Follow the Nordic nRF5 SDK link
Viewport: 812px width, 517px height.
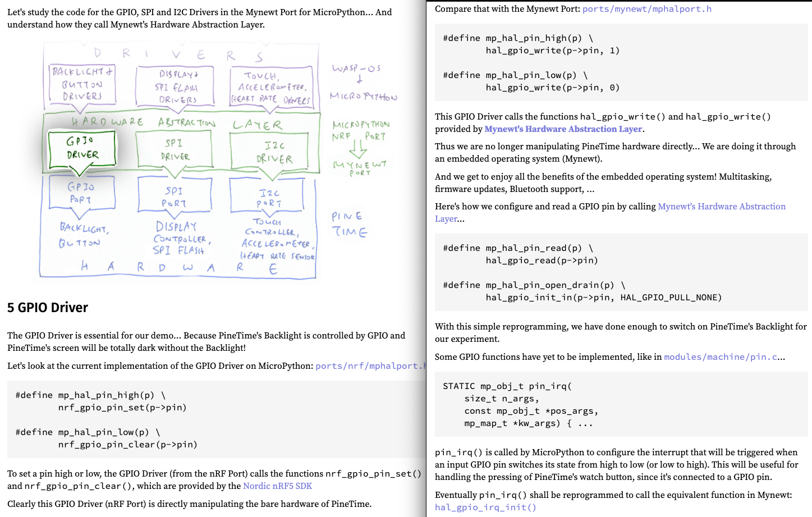(277, 486)
